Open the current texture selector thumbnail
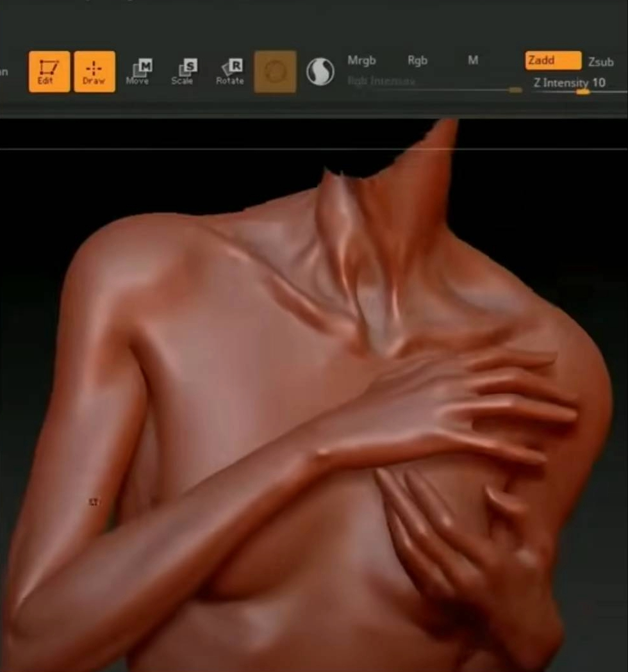The height and width of the screenshot is (672, 628). 275,72
